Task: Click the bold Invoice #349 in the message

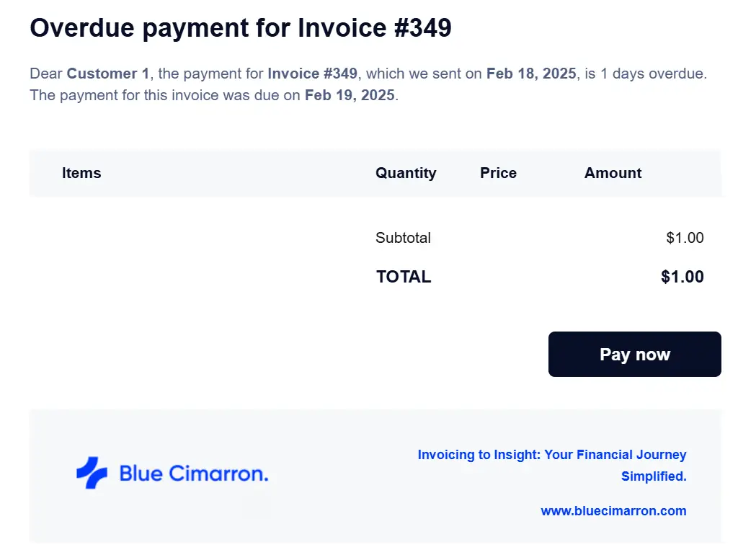Action: click(313, 74)
